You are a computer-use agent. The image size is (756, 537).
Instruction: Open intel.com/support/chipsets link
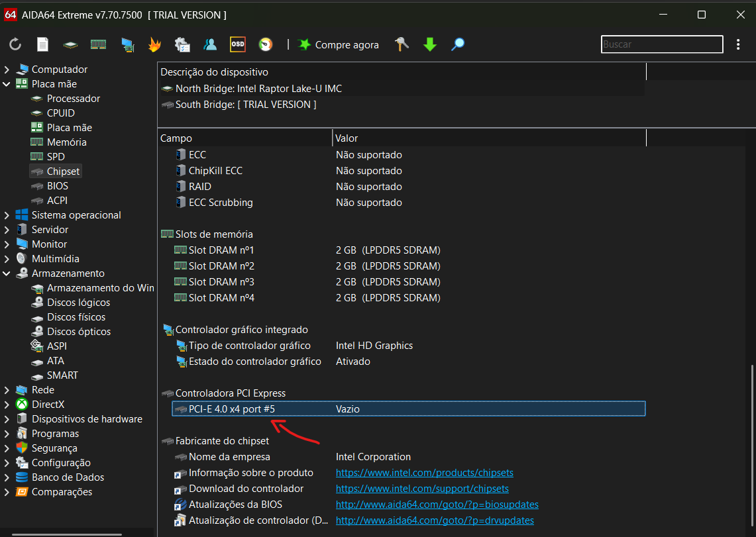click(x=422, y=489)
